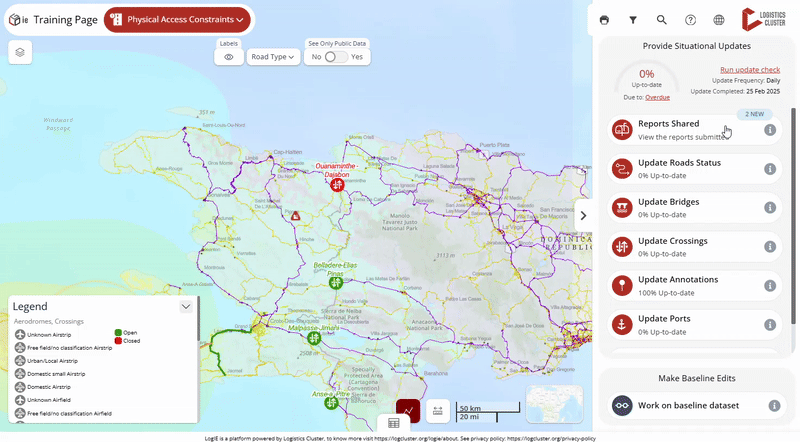800x442 pixels.
Task: Collapse the right side panel arrow
Action: click(x=583, y=215)
